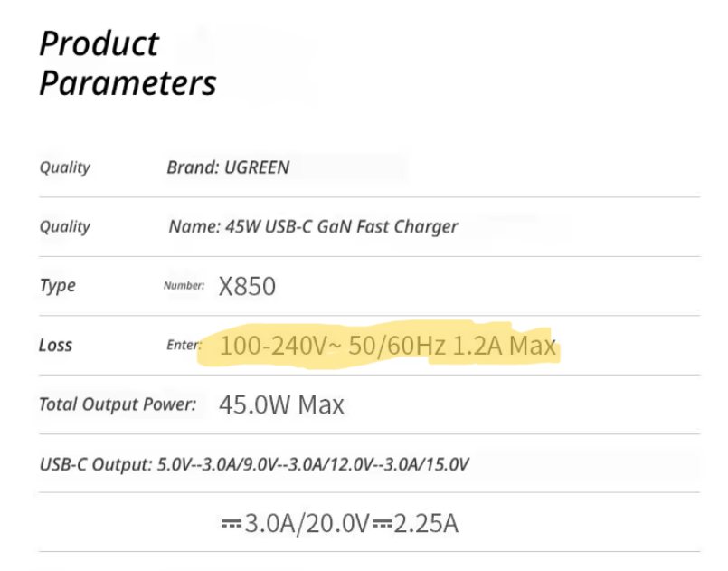Click the word Parameters in the heading

(x=128, y=83)
